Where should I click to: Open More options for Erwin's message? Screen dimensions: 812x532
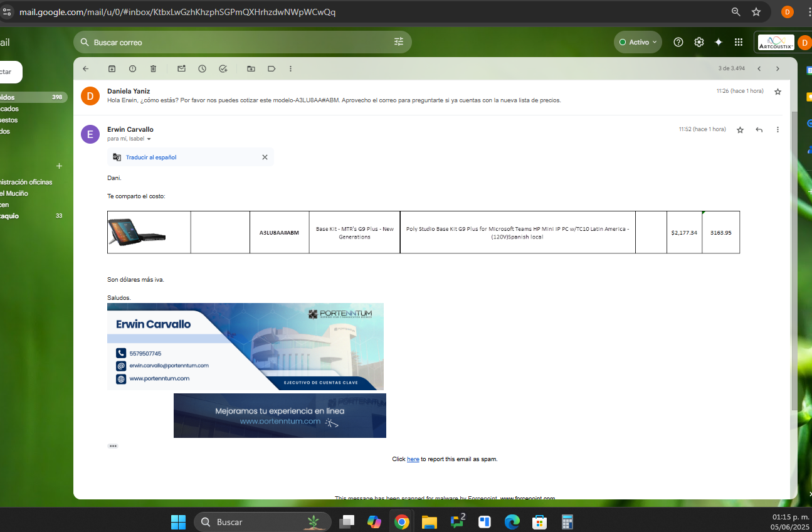coord(778,130)
